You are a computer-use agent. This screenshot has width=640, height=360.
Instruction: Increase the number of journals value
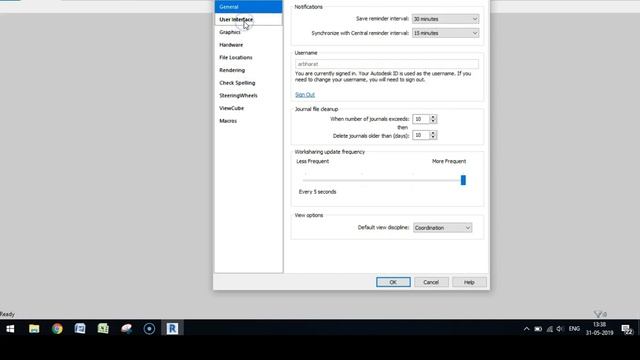tap(433, 117)
